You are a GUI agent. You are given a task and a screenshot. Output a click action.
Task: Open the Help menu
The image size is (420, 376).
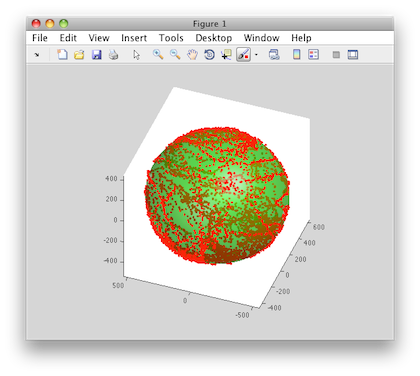301,38
